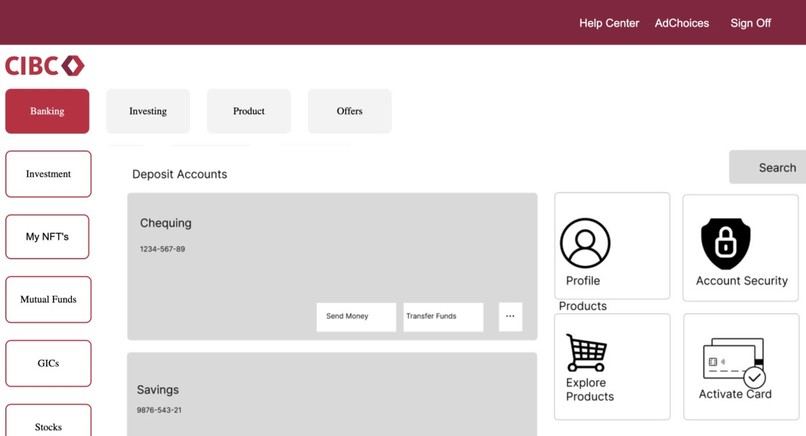Click the Chequing account title
The height and width of the screenshot is (436, 806).
pyautogui.click(x=166, y=223)
